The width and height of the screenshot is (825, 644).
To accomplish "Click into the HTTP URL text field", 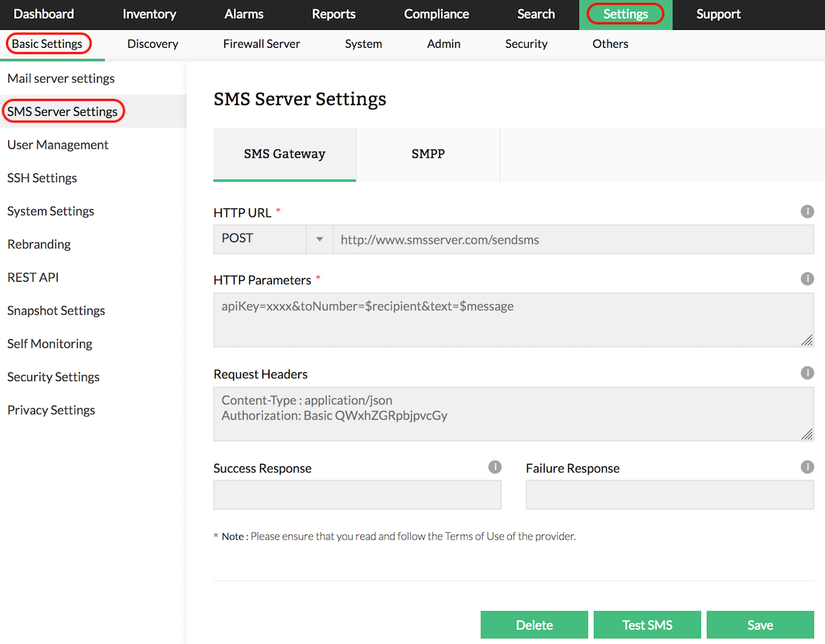I will tap(572, 240).
